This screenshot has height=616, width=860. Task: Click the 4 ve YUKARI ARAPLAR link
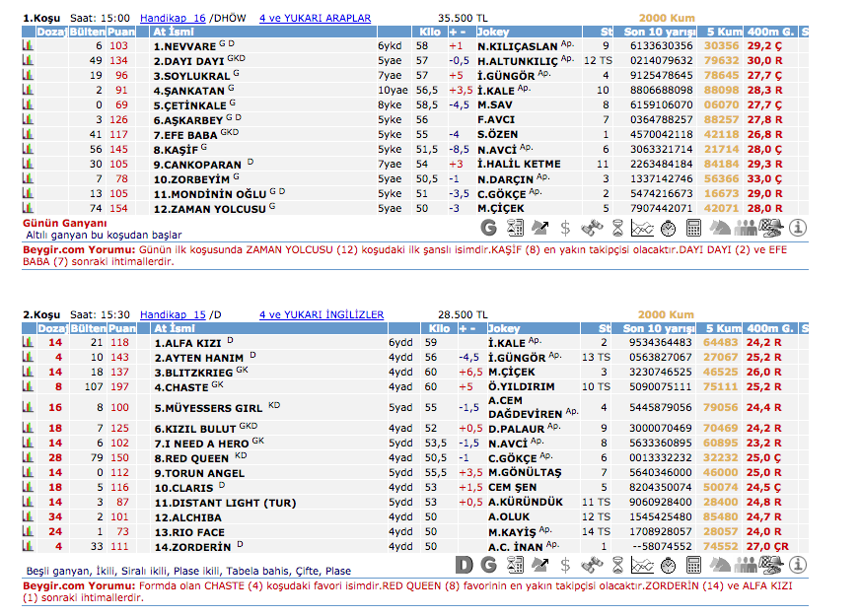[x=315, y=18]
